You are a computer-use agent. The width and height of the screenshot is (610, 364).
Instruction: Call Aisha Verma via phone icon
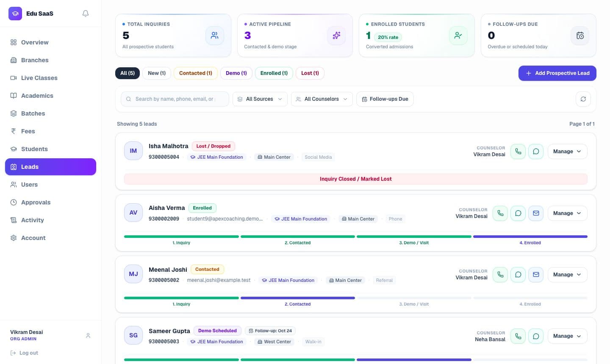(x=500, y=213)
